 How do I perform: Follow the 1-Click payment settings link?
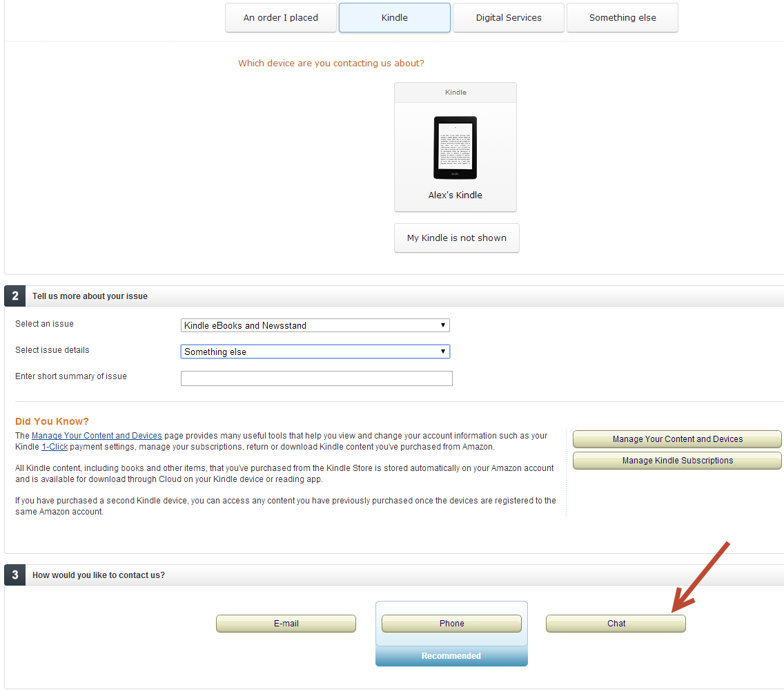55,447
